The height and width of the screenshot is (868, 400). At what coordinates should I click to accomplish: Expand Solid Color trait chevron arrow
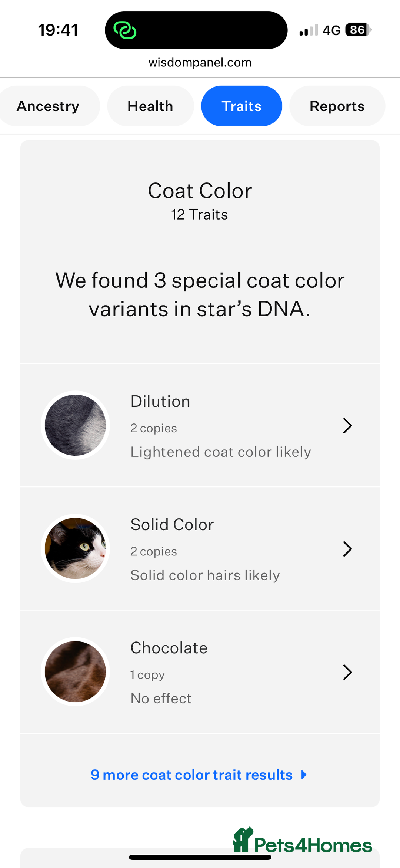click(x=347, y=549)
